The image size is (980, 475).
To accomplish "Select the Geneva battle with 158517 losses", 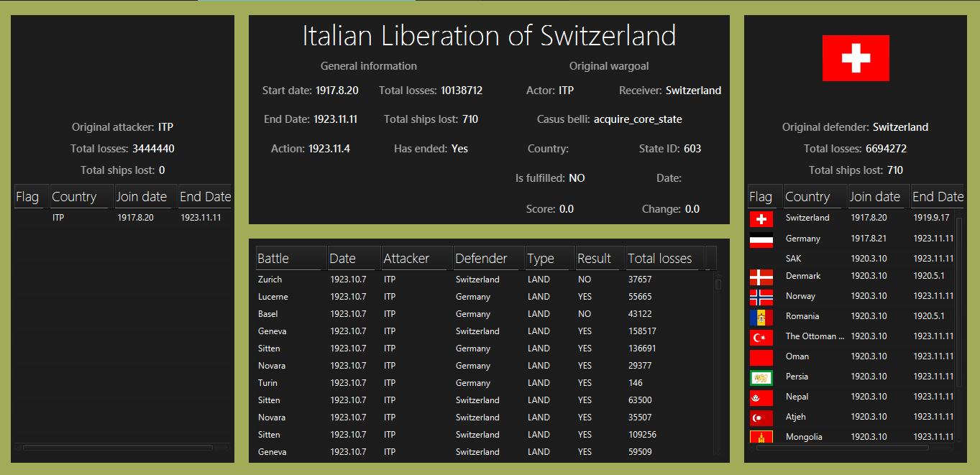I will tap(484, 331).
